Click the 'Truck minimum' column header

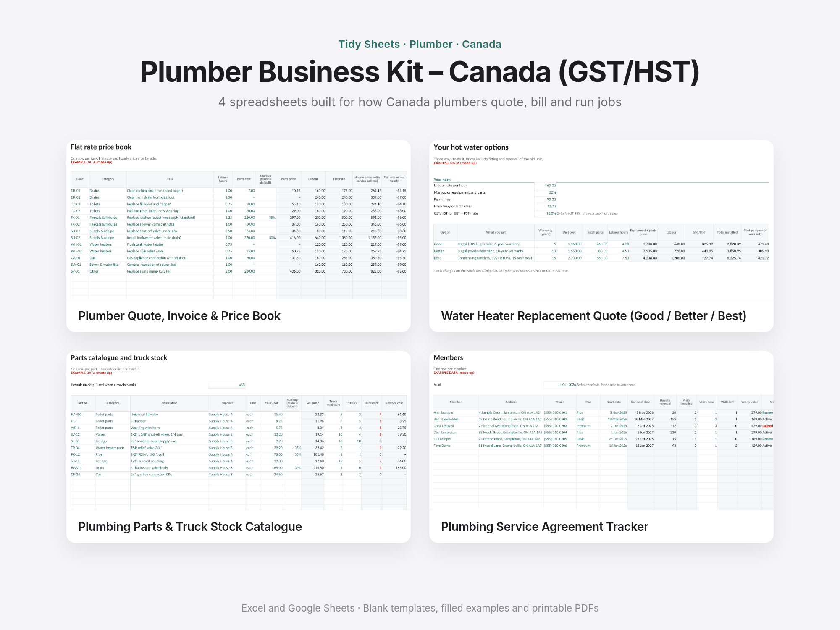333,403
